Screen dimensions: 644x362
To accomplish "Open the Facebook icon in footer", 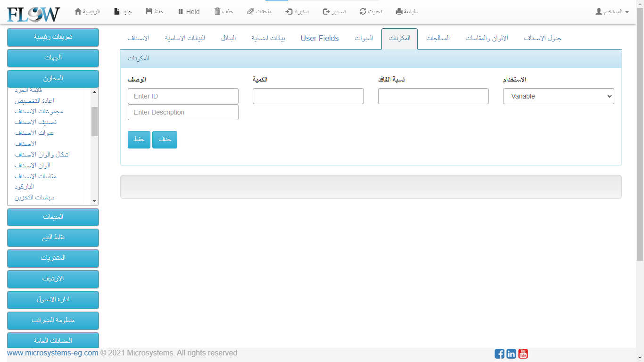I will point(499,354).
